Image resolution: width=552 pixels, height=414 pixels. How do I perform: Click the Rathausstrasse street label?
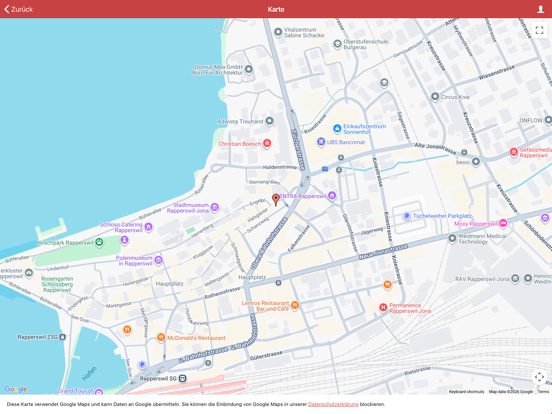(x=222, y=293)
